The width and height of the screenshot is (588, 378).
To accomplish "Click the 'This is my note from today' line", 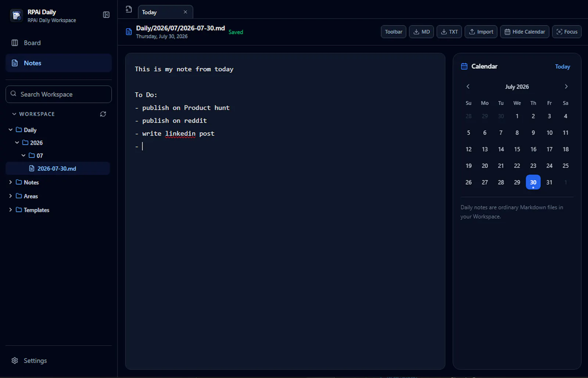I will point(184,69).
